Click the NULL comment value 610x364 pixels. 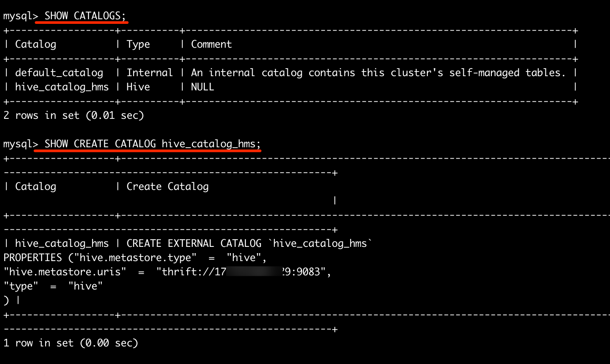pyautogui.click(x=202, y=87)
